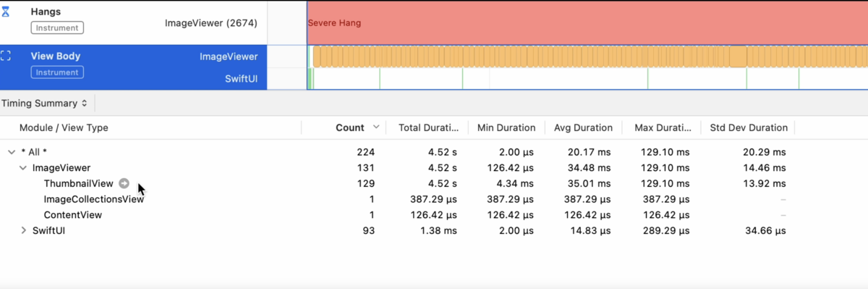
Task: Select the Hangs track title
Action: click(x=46, y=12)
